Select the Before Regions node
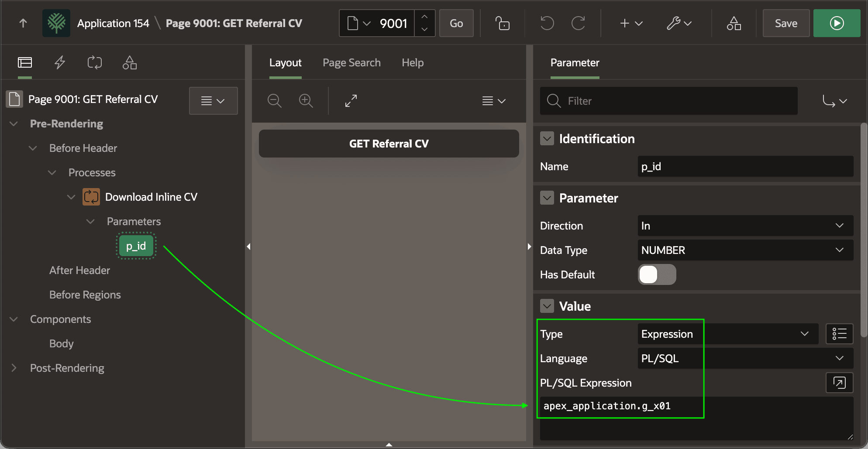868x449 pixels. click(85, 295)
